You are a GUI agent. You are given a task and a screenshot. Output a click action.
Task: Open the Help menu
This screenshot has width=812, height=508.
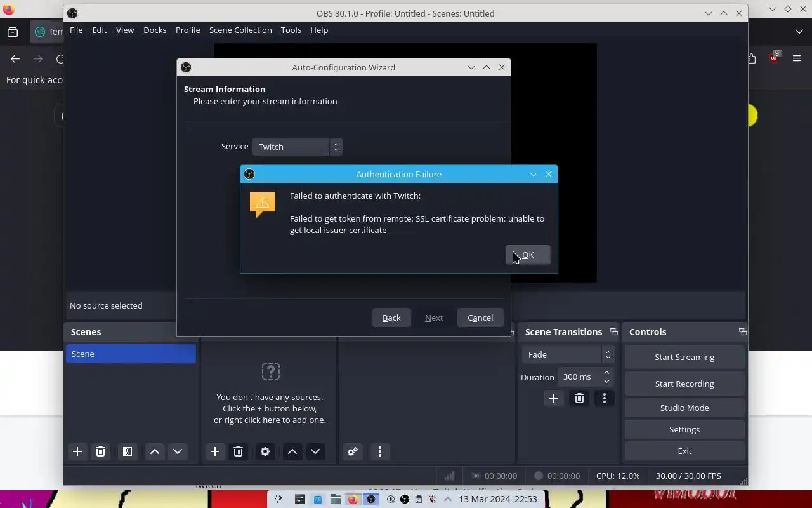[319, 30]
